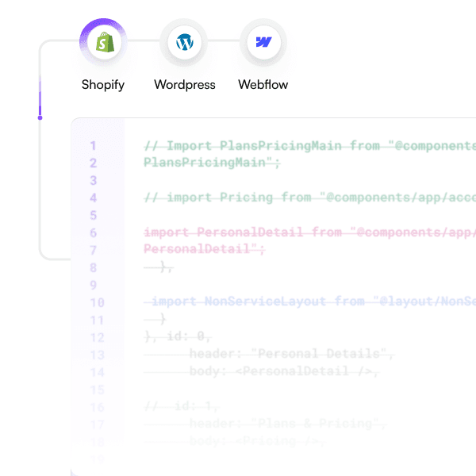Click the 'Import PlansPricingMain' comment line

[x=309, y=146]
